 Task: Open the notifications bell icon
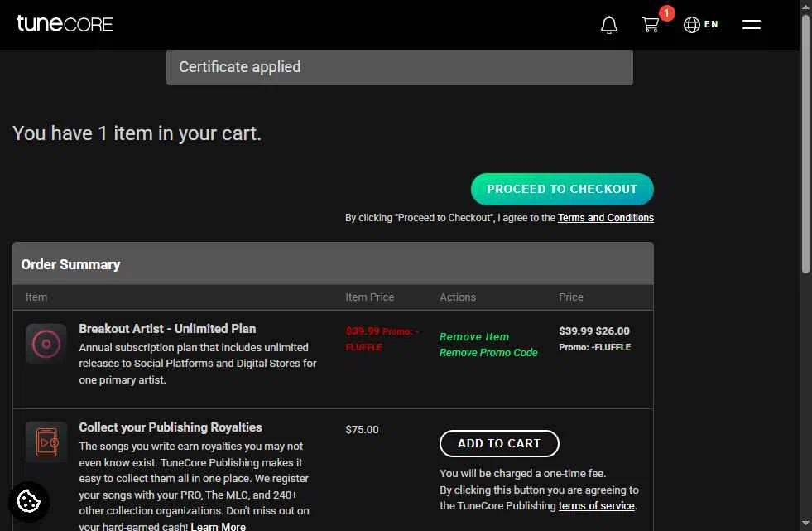(x=609, y=24)
